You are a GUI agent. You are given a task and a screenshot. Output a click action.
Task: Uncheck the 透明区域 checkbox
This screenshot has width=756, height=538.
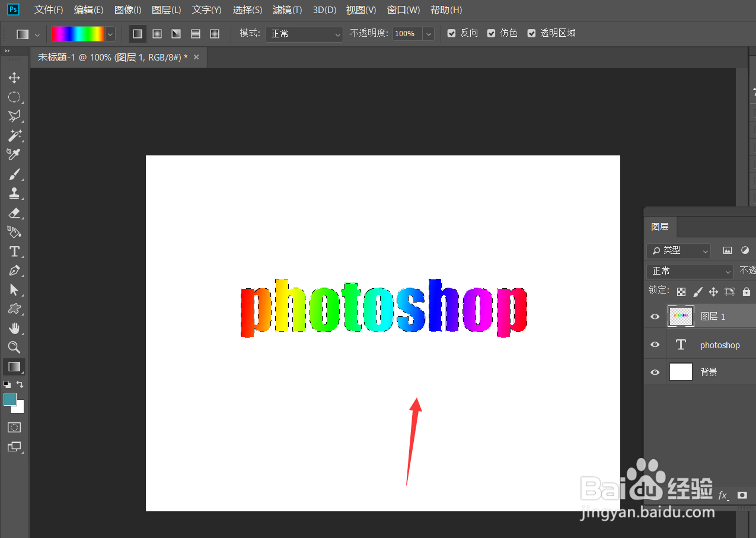coord(531,34)
